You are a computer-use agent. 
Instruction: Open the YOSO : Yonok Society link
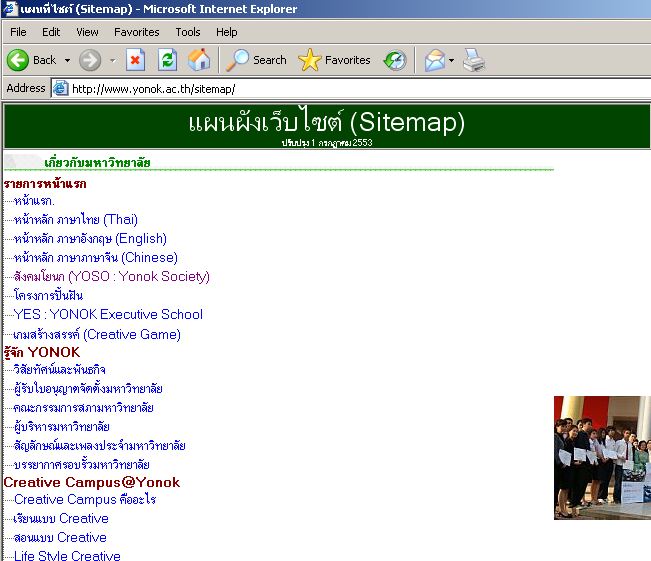112,277
